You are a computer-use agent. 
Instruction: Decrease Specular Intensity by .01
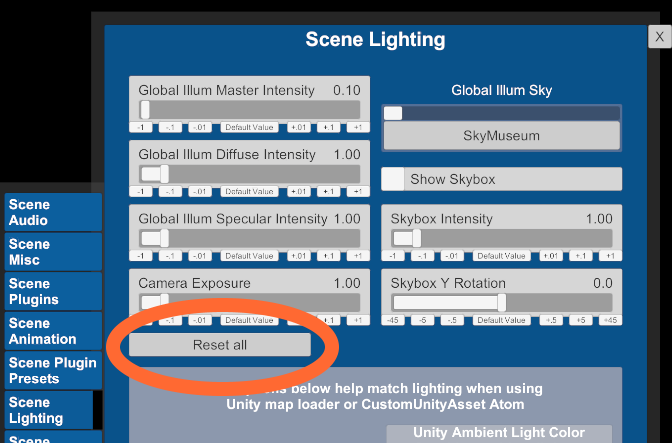[200, 256]
